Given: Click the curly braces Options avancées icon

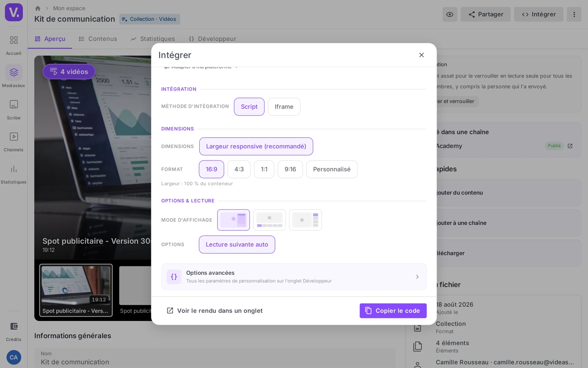Looking at the screenshot, I should coord(174,277).
